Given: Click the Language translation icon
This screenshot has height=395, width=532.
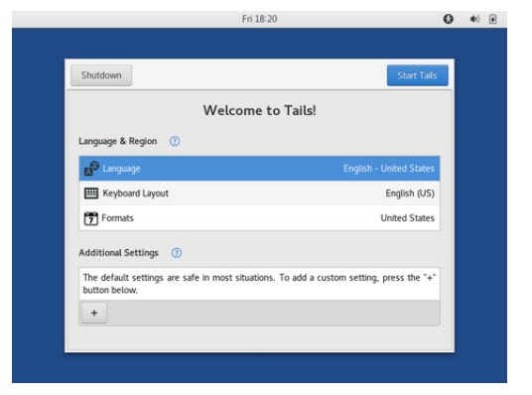Looking at the screenshot, I should (x=91, y=169).
